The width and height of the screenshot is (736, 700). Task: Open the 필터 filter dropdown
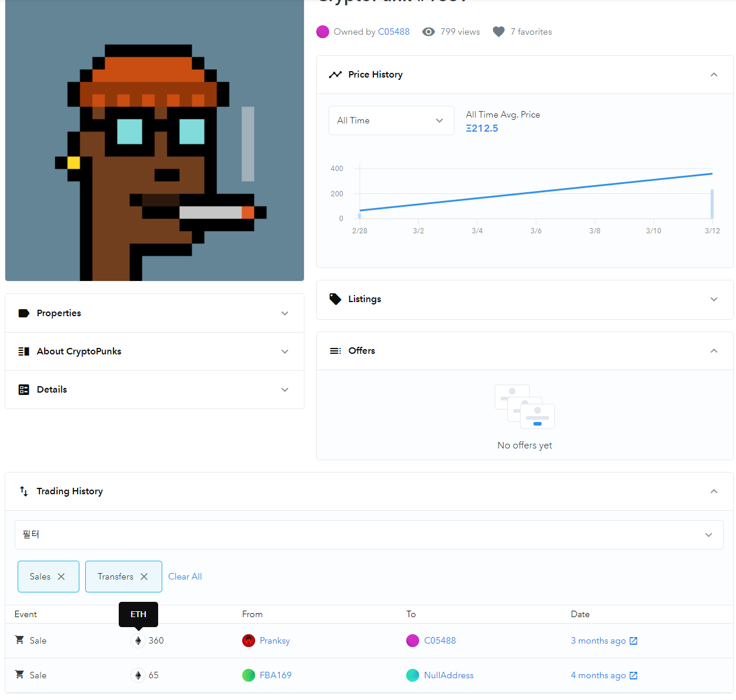point(369,535)
